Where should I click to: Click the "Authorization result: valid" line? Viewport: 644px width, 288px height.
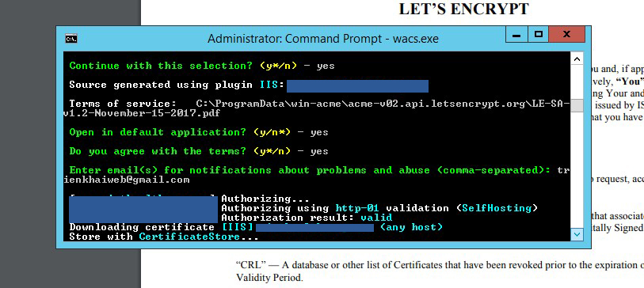coord(307,218)
